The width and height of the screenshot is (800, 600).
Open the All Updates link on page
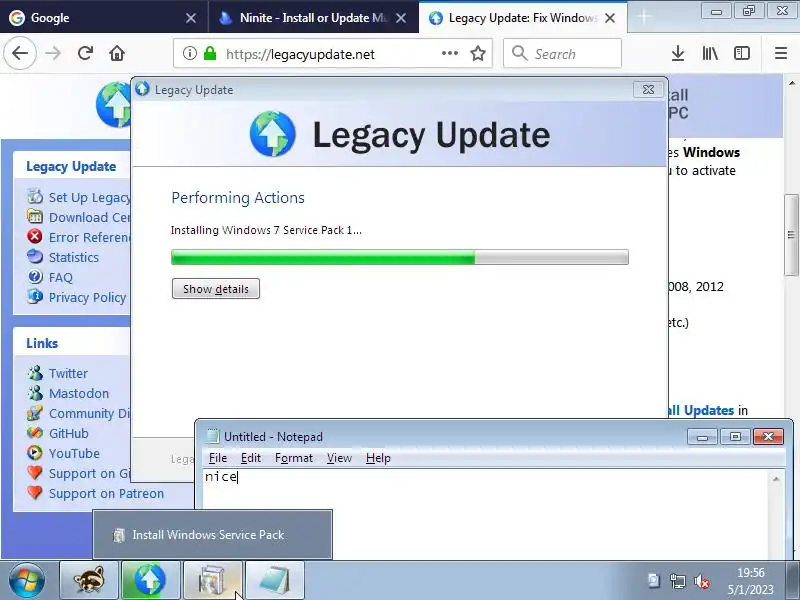[x=701, y=410]
